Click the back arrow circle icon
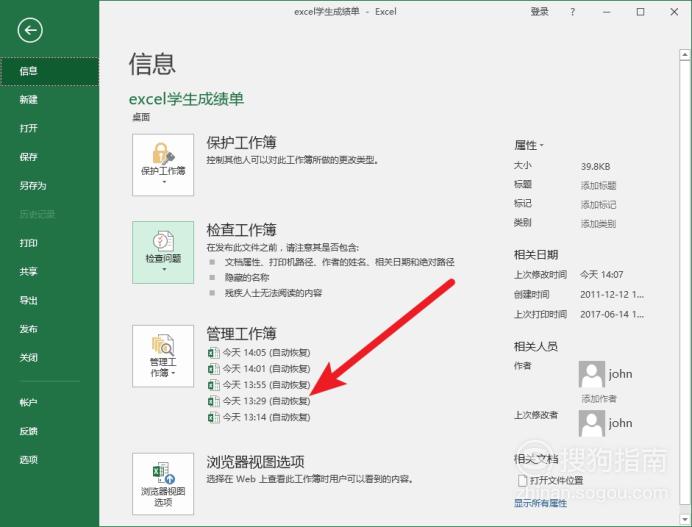This screenshot has width=692, height=527. click(30, 30)
